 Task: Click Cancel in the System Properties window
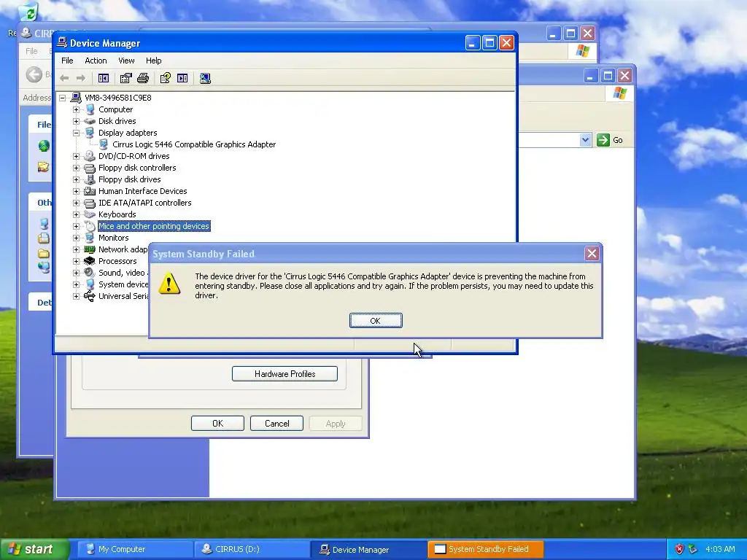click(x=276, y=424)
